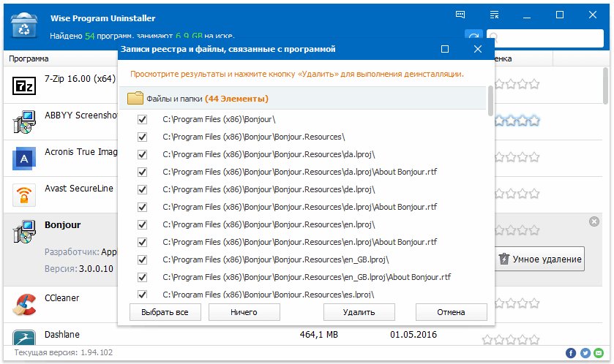The height and width of the screenshot is (364, 614).
Task: Click the Выбрать все button
Action: [165, 312]
